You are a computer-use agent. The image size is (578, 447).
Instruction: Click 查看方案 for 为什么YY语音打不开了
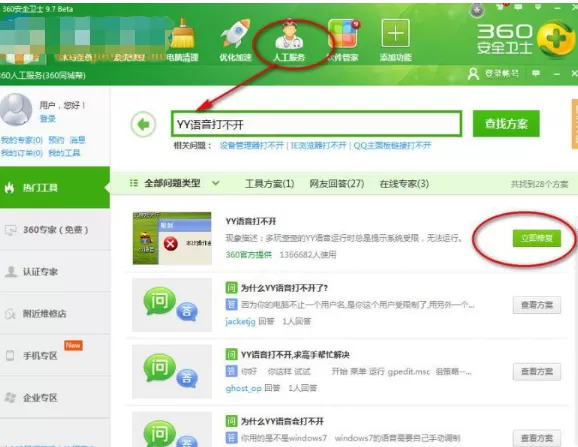point(537,305)
